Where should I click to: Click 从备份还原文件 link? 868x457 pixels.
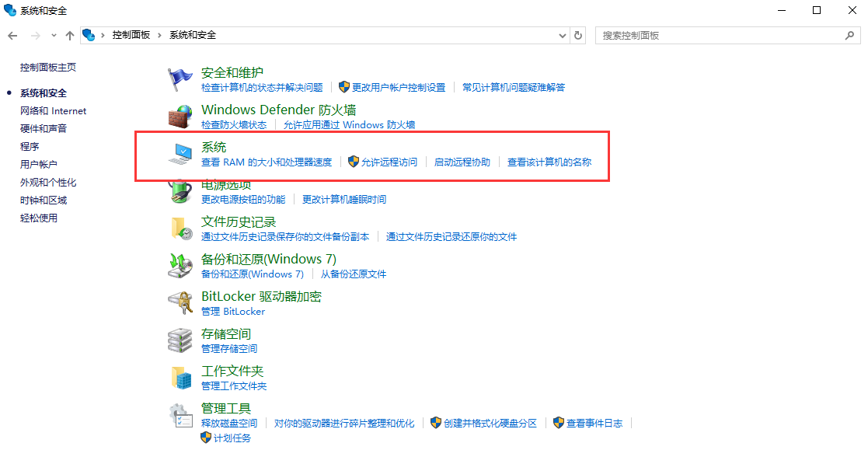[x=353, y=274]
